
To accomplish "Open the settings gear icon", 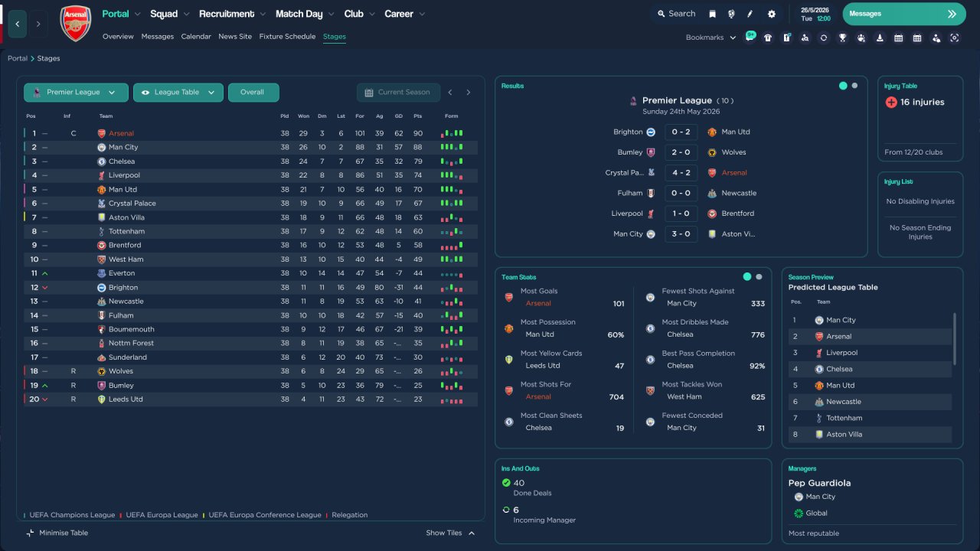I will [771, 14].
